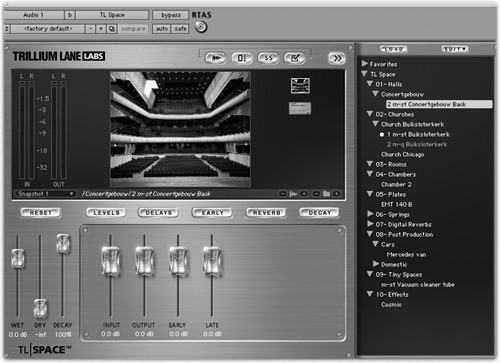This screenshot has width=500, height=363.
Task: Toggle the bypass button
Action: [171, 15]
